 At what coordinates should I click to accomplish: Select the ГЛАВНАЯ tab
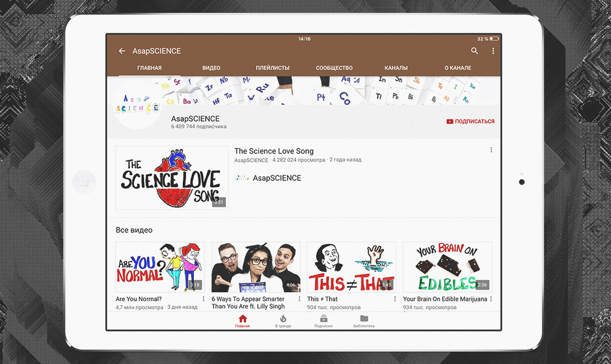[x=149, y=68]
